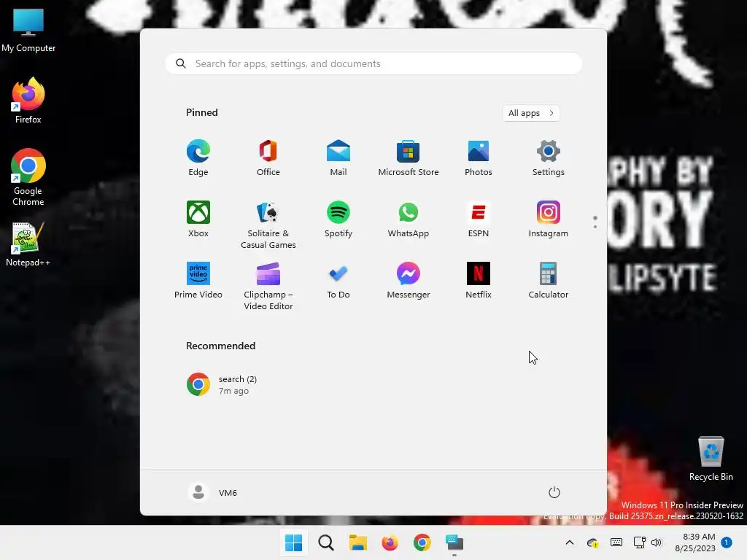Open the Calculator app
Image resolution: width=747 pixels, height=560 pixels.
pyautogui.click(x=549, y=281)
